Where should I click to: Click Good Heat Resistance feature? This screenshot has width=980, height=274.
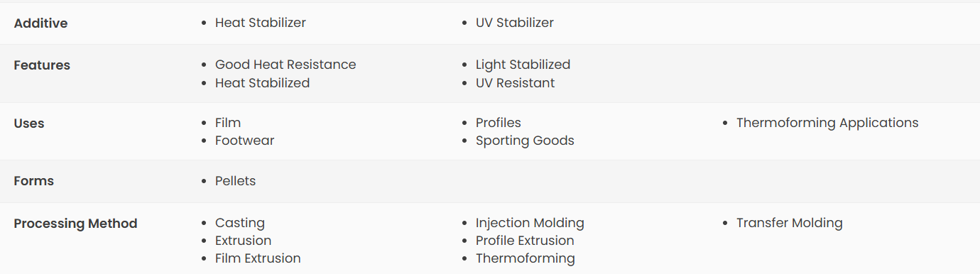285,65
